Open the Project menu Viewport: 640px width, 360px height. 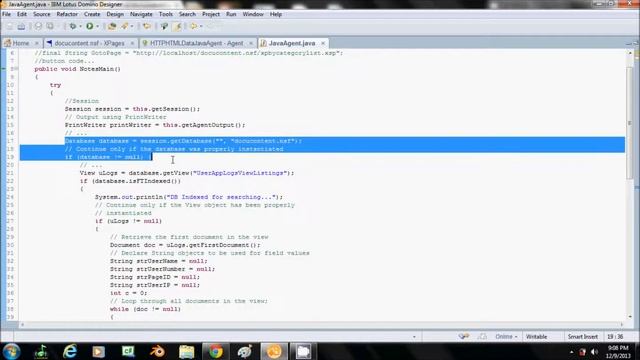point(211,14)
